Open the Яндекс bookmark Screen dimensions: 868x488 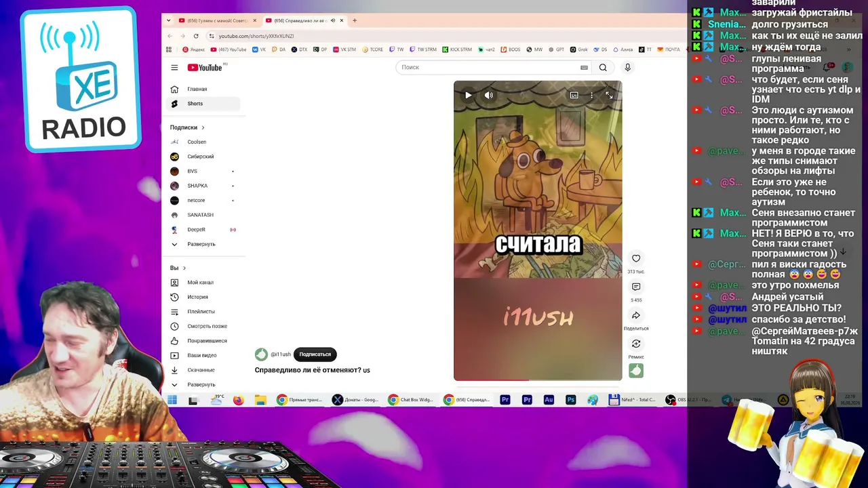[x=193, y=49]
